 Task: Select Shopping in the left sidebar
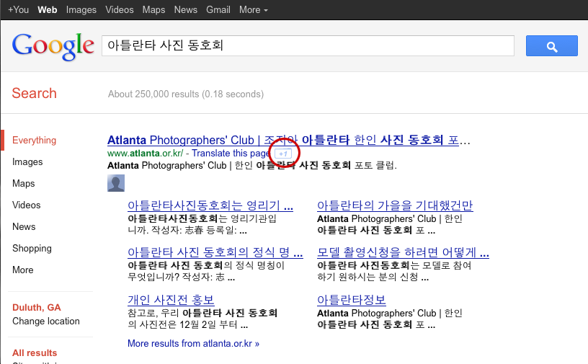coord(32,248)
